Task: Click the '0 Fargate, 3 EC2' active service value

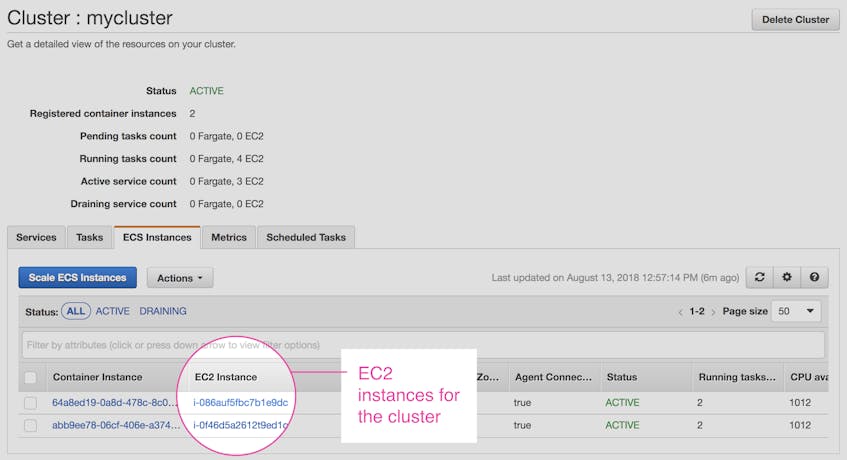Action: [x=226, y=181]
